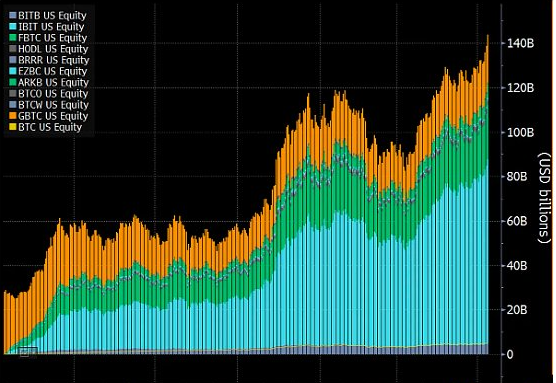556x383 pixels.
Task: Click the 140B axis label
Action: [x=521, y=44]
